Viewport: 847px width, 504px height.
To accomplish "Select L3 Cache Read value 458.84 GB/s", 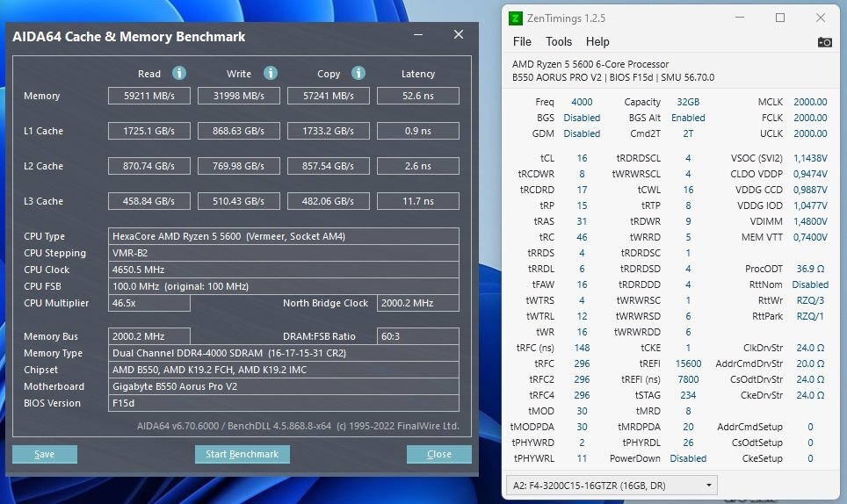I will 149,201.
